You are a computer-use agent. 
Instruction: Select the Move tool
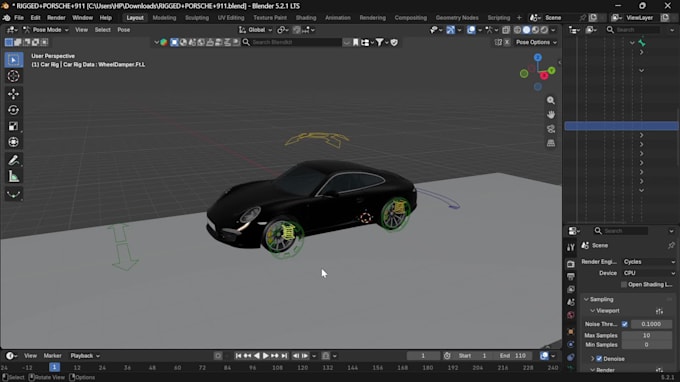pyautogui.click(x=13, y=94)
